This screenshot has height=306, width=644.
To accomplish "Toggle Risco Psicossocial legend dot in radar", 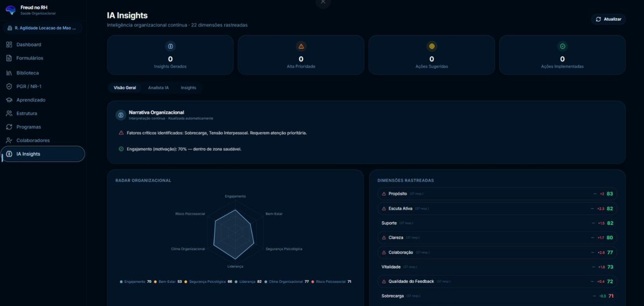I will [313, 282].
